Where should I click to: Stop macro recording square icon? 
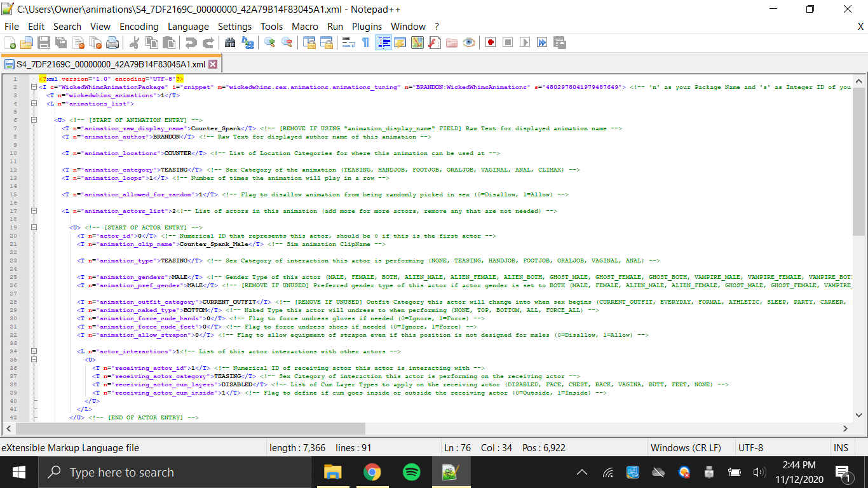pyautogui.click(x=507, y=43)
